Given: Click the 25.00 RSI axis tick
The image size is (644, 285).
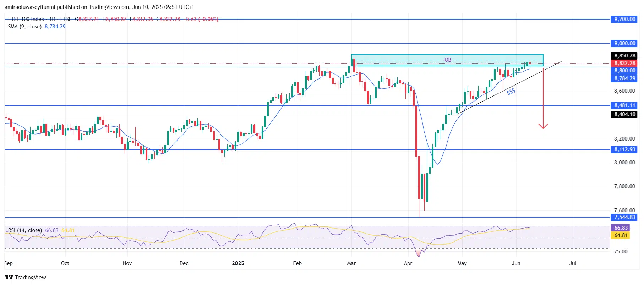Looking at the screenshot, I should point(621,252).
